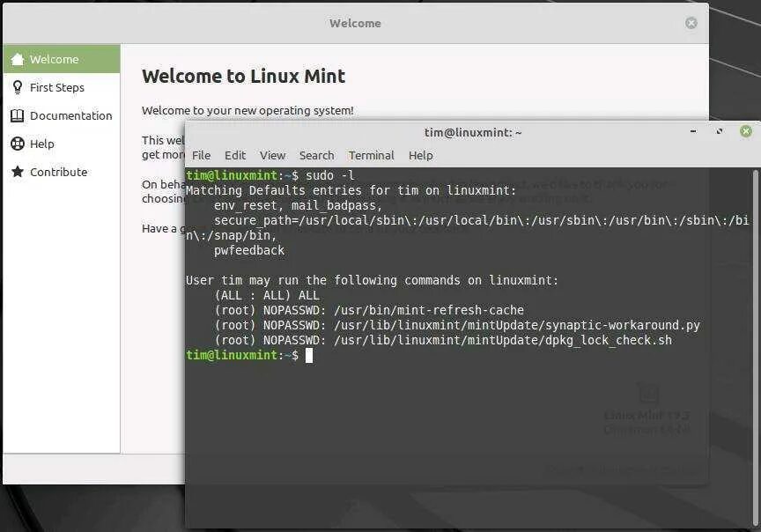The width and height of the screenshot is (761, 532).
Task: Maximize the terminal window
Action: point(720,131)
